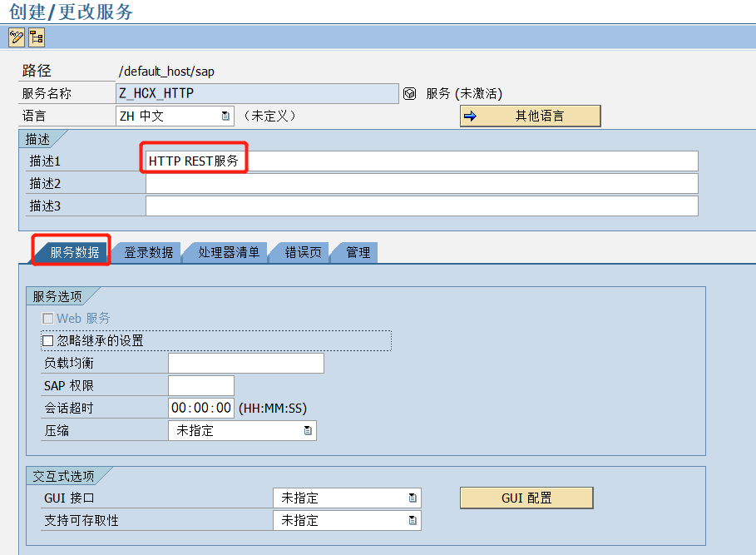Screen dimensions: 756x555
Task: Click the Web 服务 checkbox
Action: point(47,318)
